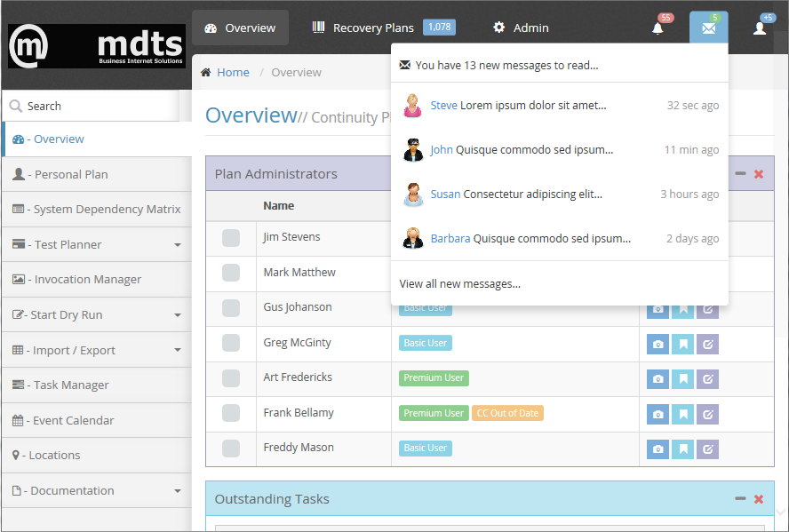Close the Outstanding Tasks panel
The image size is (789, 532).
[759, 499]
